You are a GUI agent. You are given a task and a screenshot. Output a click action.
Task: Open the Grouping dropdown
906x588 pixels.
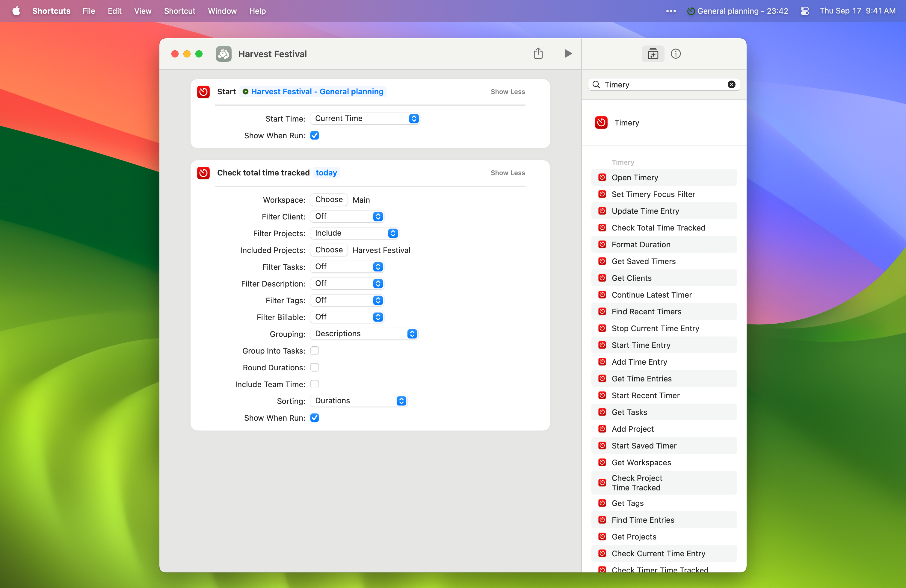tap(364, 334)
